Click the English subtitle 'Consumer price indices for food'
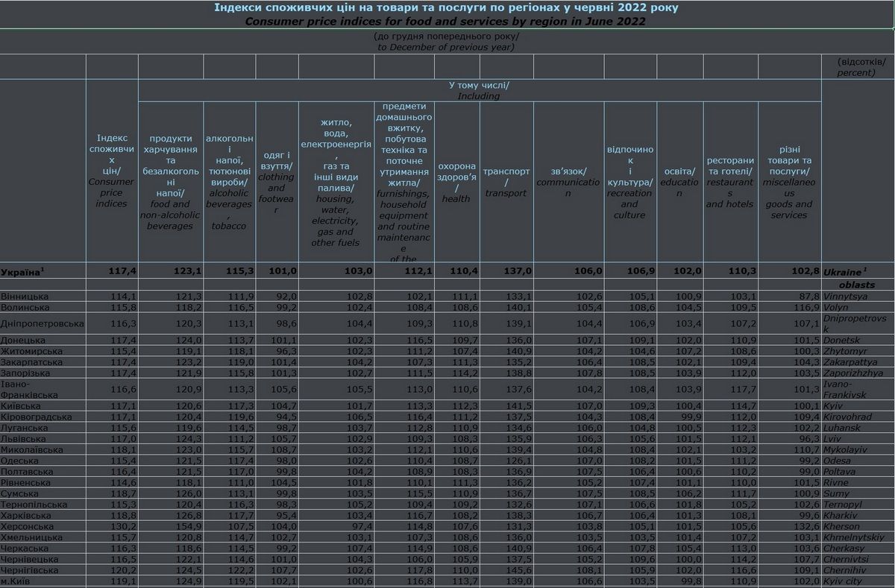The width and height of the screenshot is (895, 588). [x=446, y=22]
